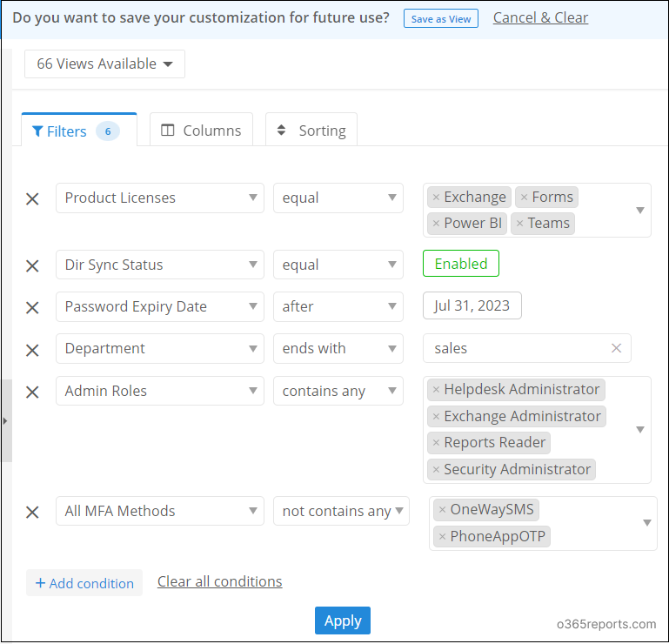This screenshot has width=669, height=644.
Task: Click the Save as View button
Action: tap(441, 19)
